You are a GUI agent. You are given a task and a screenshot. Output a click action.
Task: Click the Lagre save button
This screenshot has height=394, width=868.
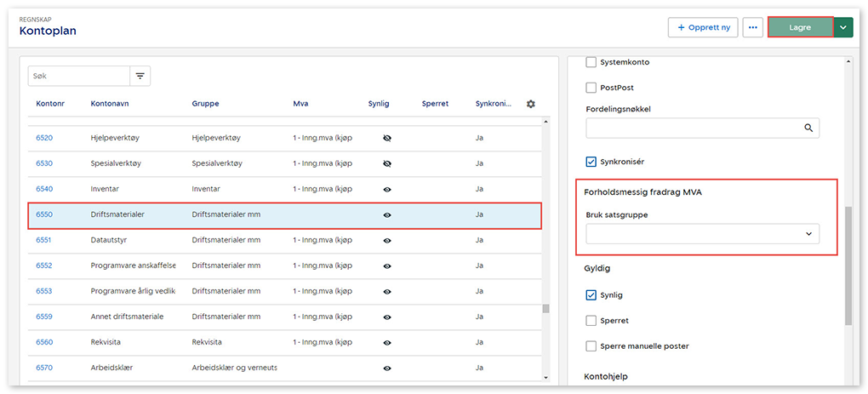[x=800, y=27]
